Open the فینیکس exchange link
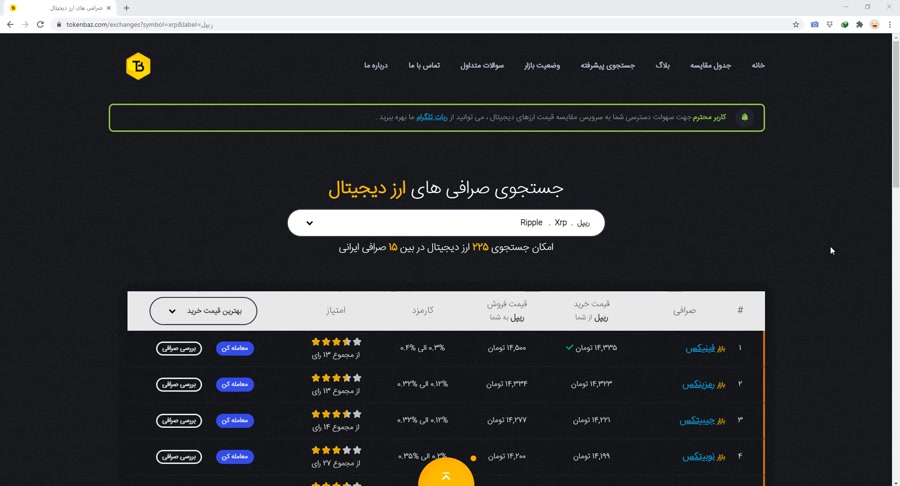 (700, 348)
